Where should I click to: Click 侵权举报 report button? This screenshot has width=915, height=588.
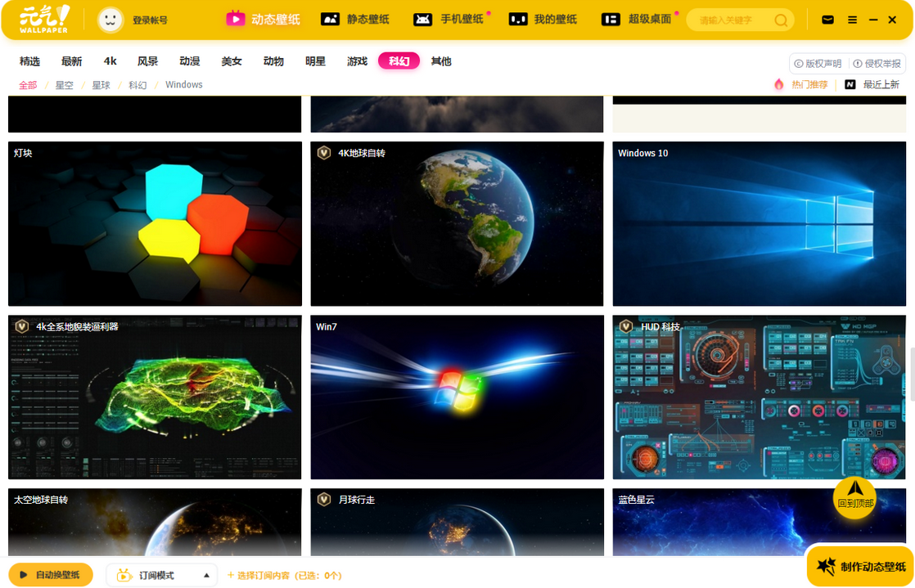tap(877, 64)
